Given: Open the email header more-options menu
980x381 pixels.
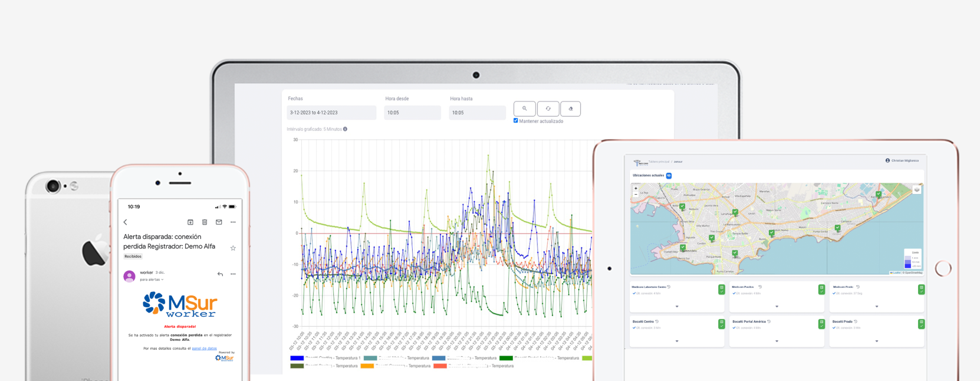Looking at the screenshot, I should pyautogui.click(x=233, y=222).
